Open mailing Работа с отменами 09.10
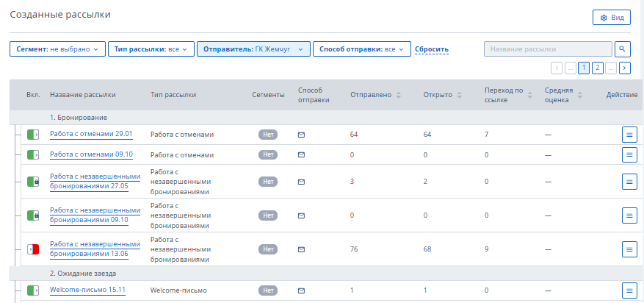The width and height of the screenshot is (644, 303). (x=91, y=154)
